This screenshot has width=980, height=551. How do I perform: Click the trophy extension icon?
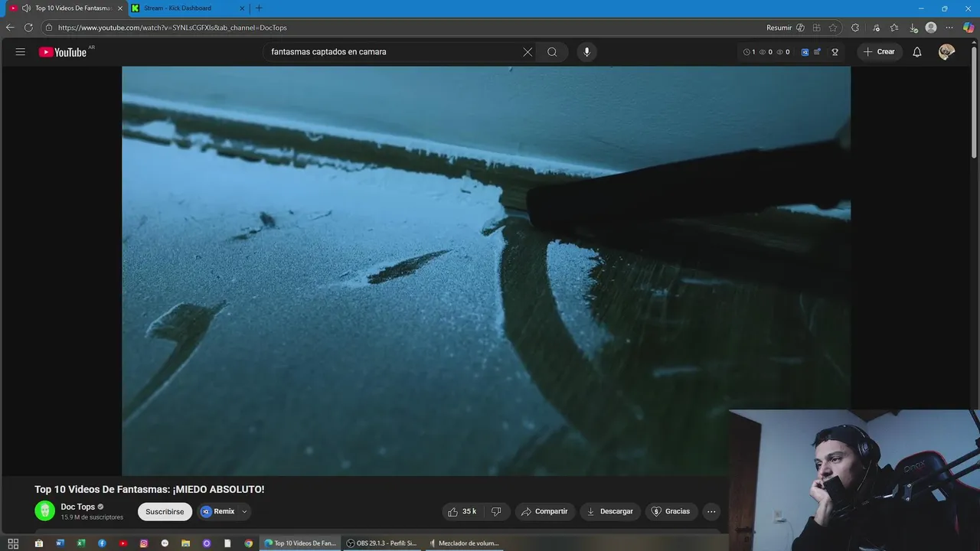tap(835, 52)
